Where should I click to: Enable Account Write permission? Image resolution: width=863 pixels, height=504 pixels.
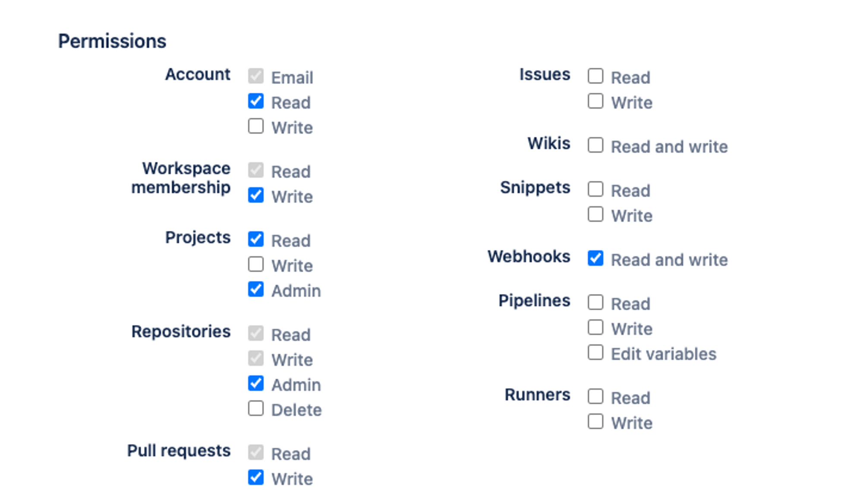[256, 126]
